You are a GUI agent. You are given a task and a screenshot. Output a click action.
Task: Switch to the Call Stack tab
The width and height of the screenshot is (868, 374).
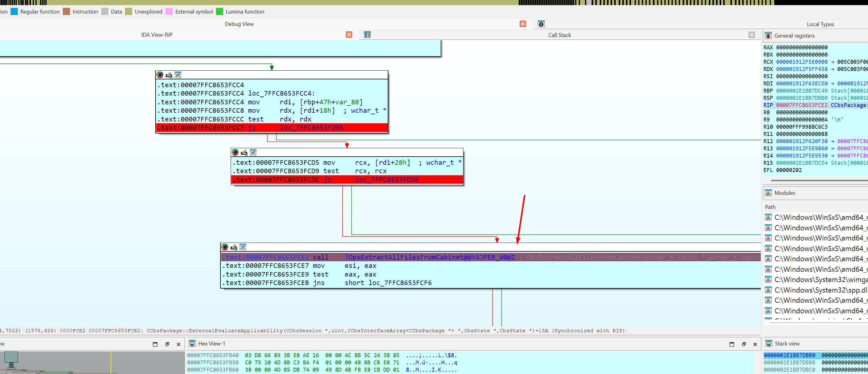coord(559,35)
